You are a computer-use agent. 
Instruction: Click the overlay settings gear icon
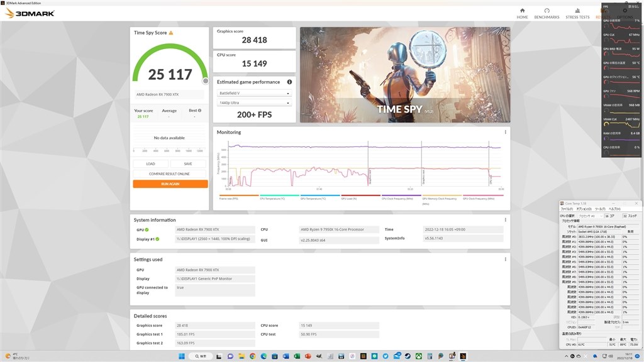625,10
